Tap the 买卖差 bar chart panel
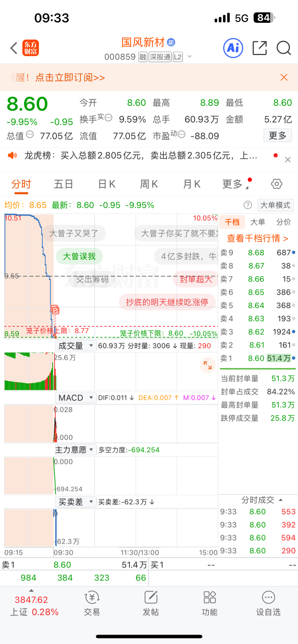298x644 pixels. coord(111,527)
